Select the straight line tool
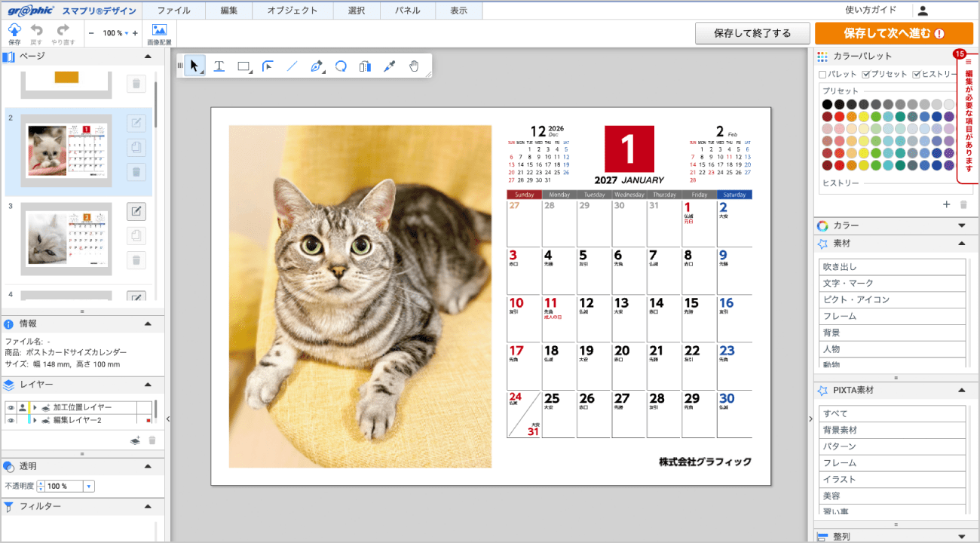The image size is (980, 543). pos(292,66)
